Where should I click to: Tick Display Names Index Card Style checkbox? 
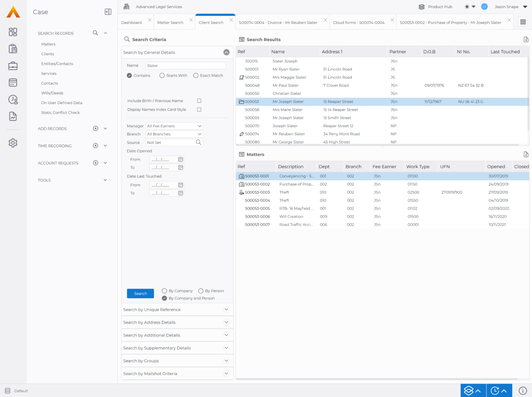(x=199, y=110)
